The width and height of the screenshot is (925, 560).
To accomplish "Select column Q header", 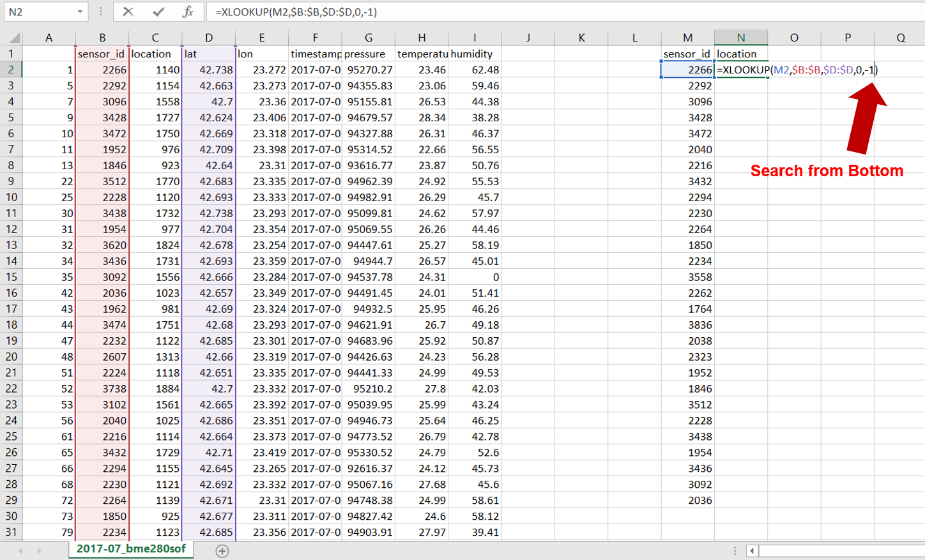I will (x=900, y=38).
